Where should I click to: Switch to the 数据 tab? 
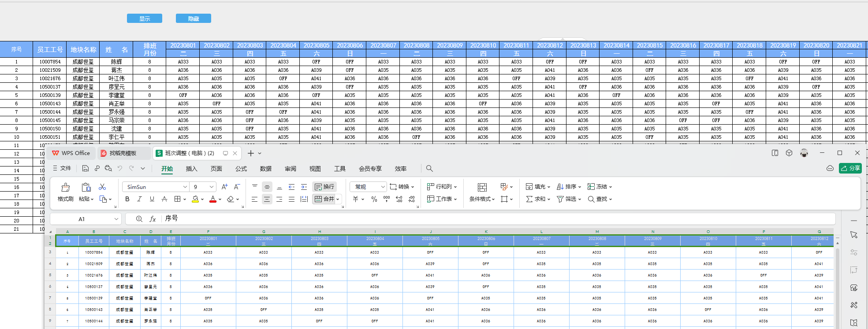[265, 169]
